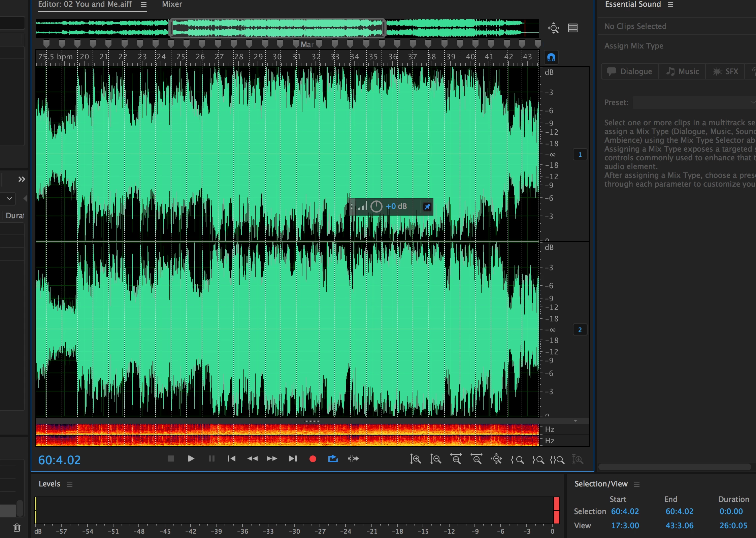Toggle channel 1 enable button
Viewport: 756px width, 538px height.
[x=580, y=155]
